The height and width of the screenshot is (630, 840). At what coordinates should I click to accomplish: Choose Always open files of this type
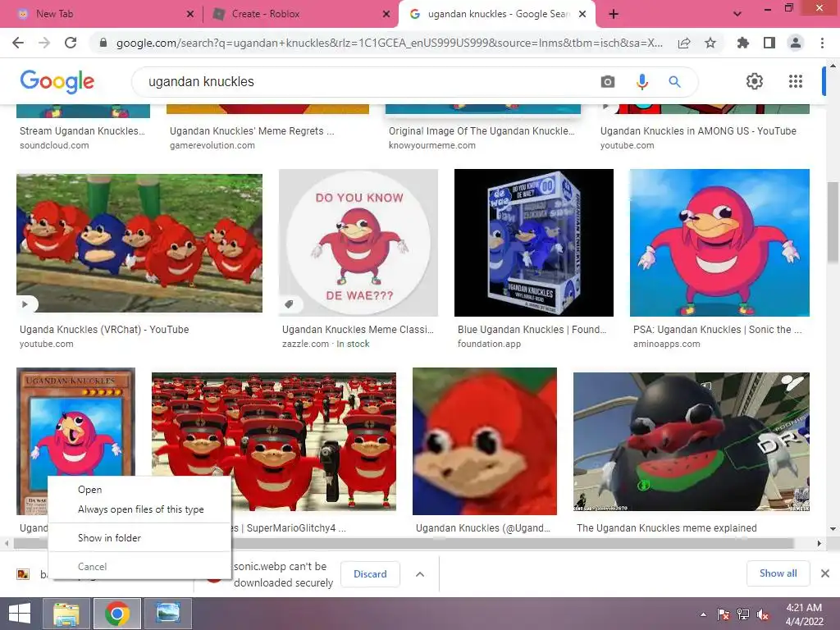[139, 509]
